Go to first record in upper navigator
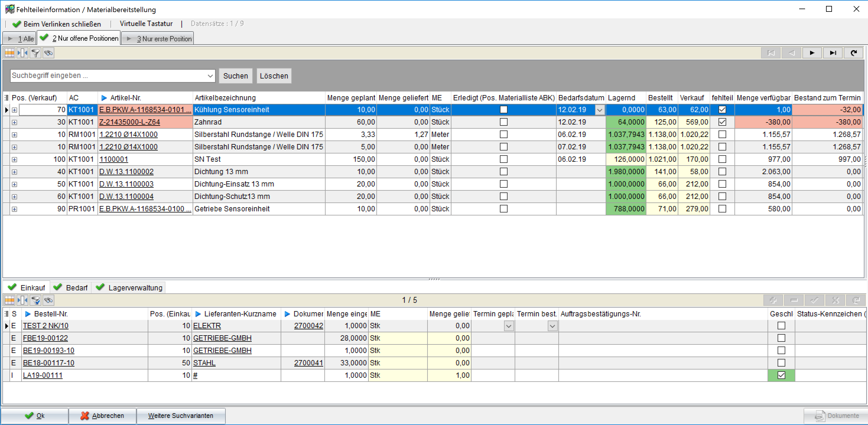The width and height of the screenshot is (868, 425). (x=771, y=53)
